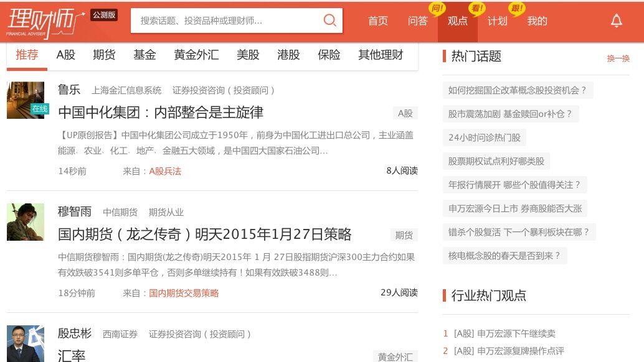The width and height of the screenshot is (644, 362).
Task: Switch to the A股 category tab
Action: tap(66, 55)
